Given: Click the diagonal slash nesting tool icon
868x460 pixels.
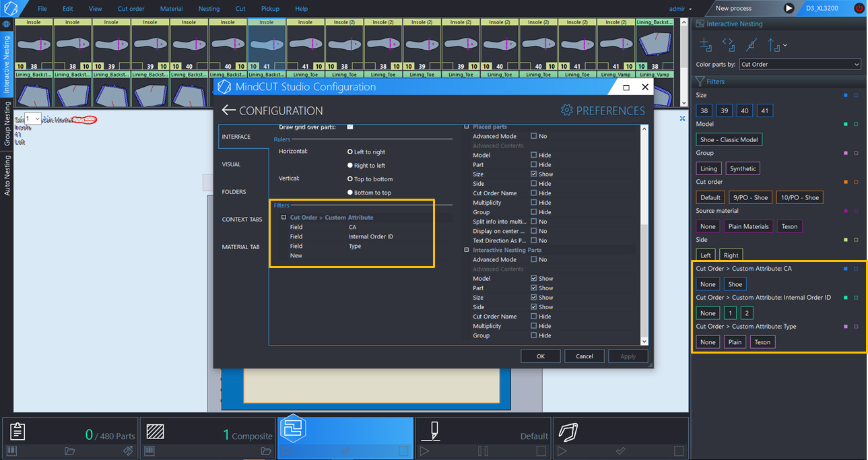Looking at the screenshot, I should [x=752, y=45].
